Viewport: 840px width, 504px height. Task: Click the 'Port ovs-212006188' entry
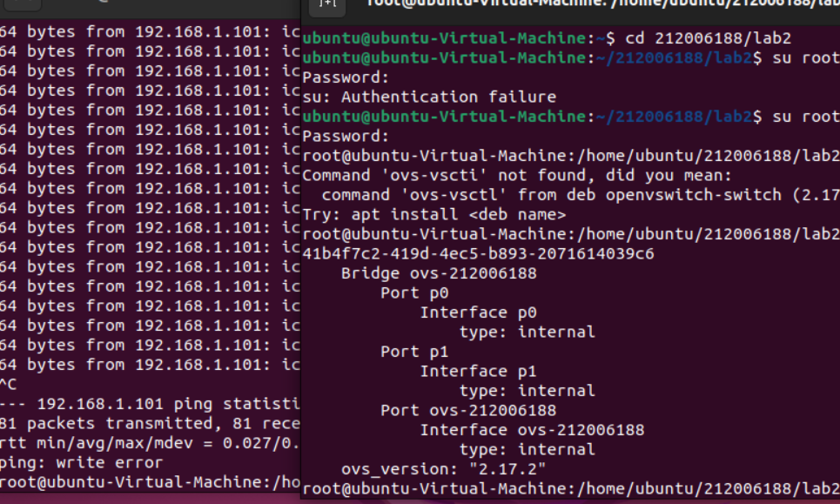[468, 410]
